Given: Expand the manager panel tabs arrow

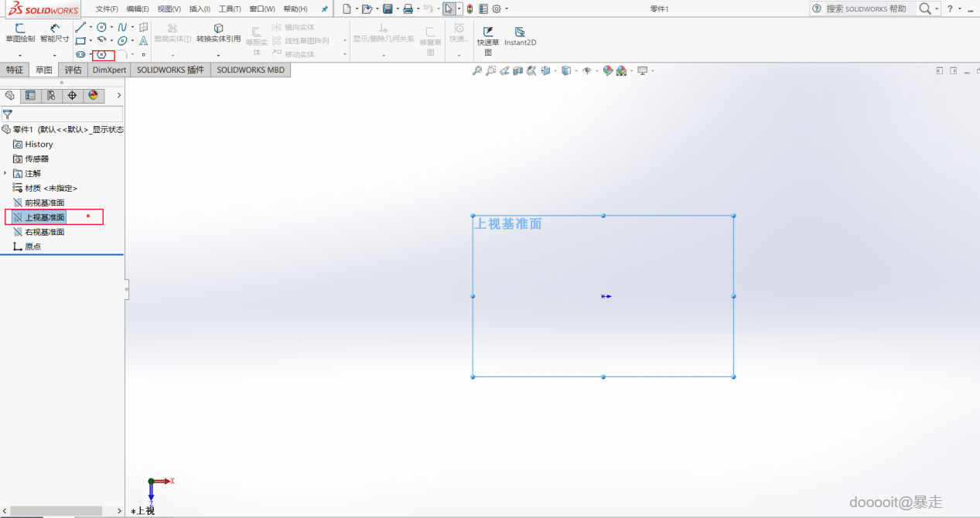Looking at the screenshot, I should pyautogui.click(x=118, y=95).
